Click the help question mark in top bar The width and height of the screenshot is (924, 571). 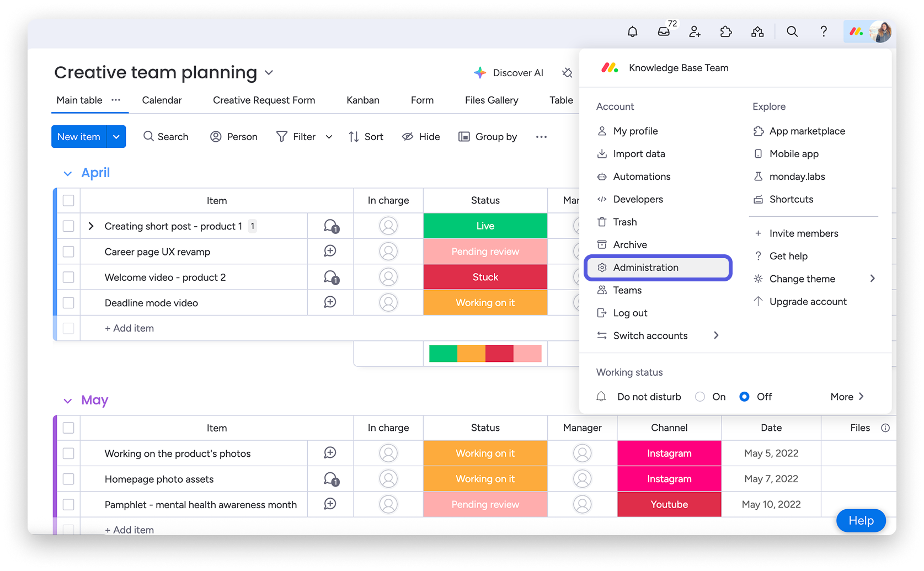pyautogui.click(x=824, y=32)
